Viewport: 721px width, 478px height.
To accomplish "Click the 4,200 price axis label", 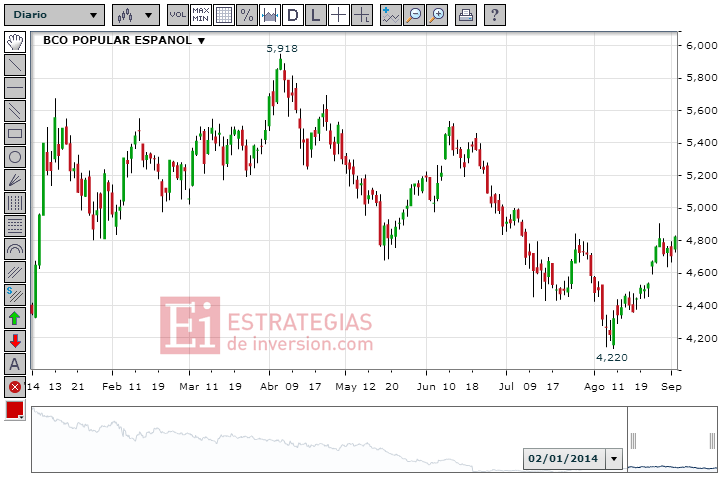I will [702, 338].
